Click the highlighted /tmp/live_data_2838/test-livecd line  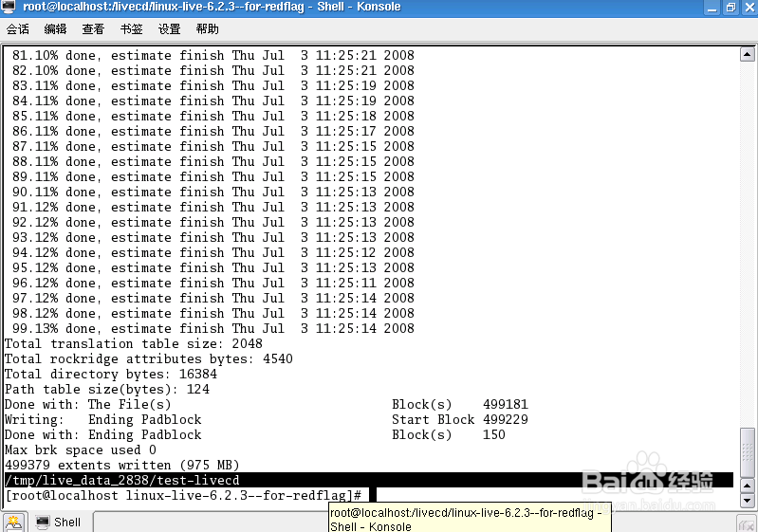click(x=368, y=480)
